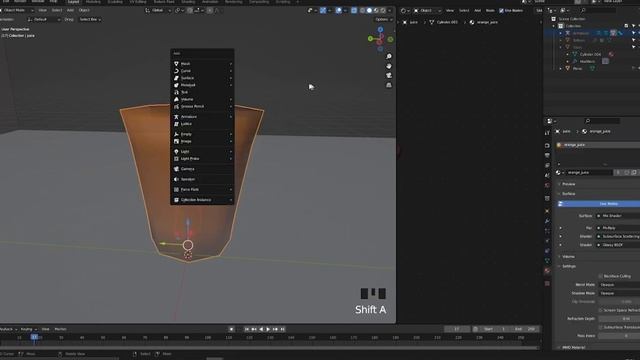The width and height of the screenshot is (640, 360).
Task: Click the viewport zoom magnifier icon
Action: click(389, 56)
